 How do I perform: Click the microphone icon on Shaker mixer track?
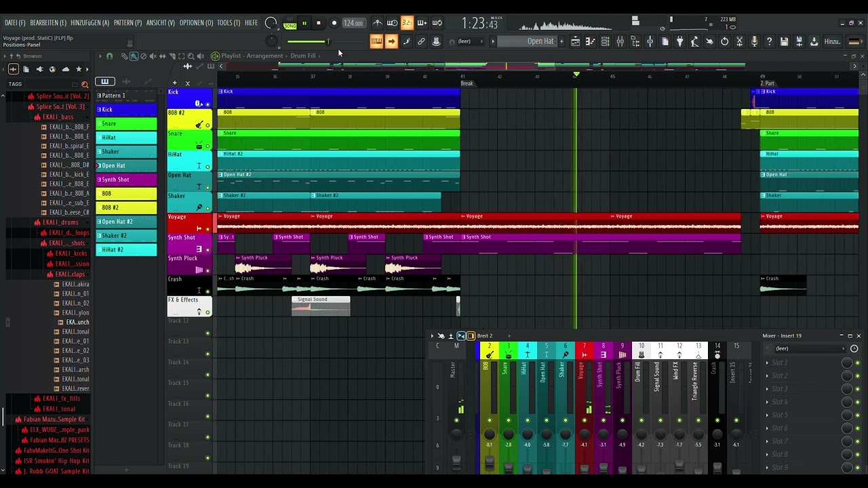566,354
